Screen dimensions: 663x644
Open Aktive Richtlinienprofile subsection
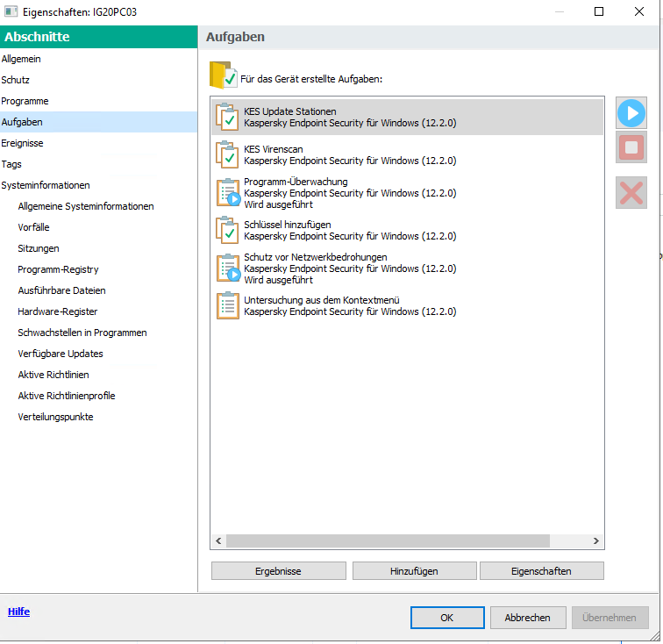click(67, 396)
